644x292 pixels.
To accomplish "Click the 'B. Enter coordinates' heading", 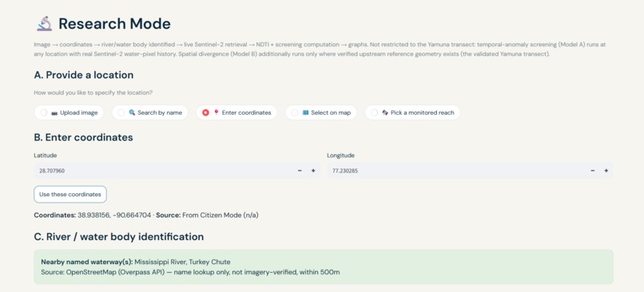I will [x=83, y=137].
